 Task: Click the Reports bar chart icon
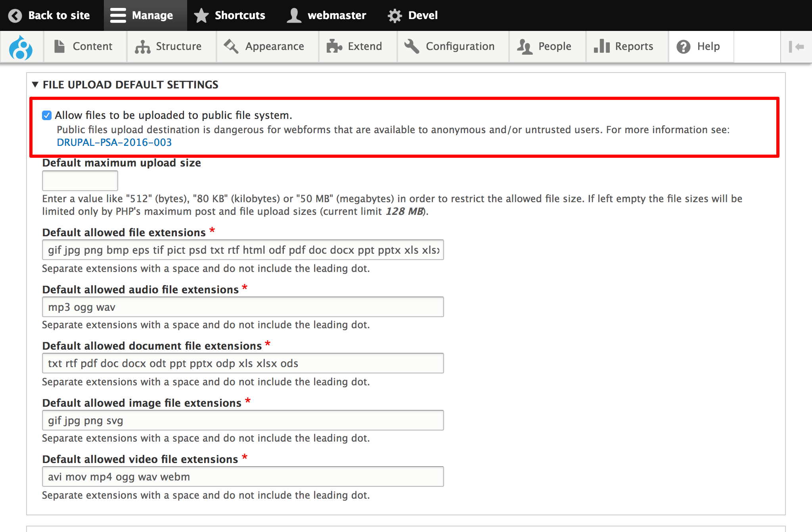coord(601,46)
